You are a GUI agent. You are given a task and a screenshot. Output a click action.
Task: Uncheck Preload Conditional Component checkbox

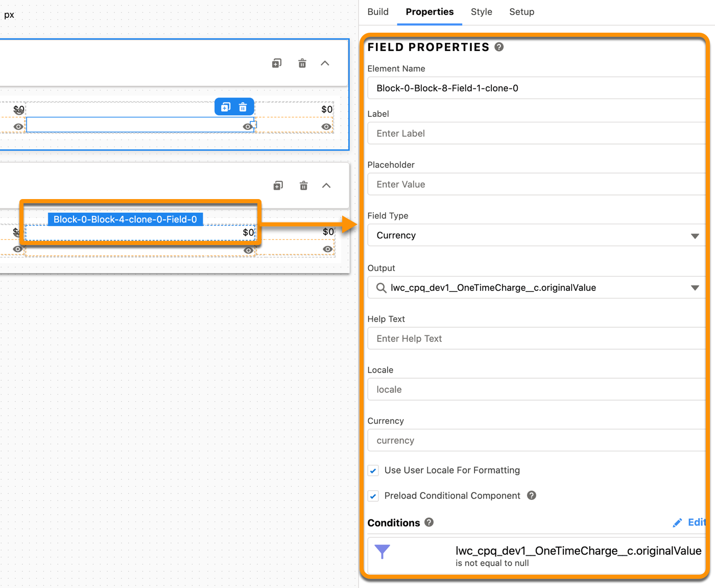(373, 496)
